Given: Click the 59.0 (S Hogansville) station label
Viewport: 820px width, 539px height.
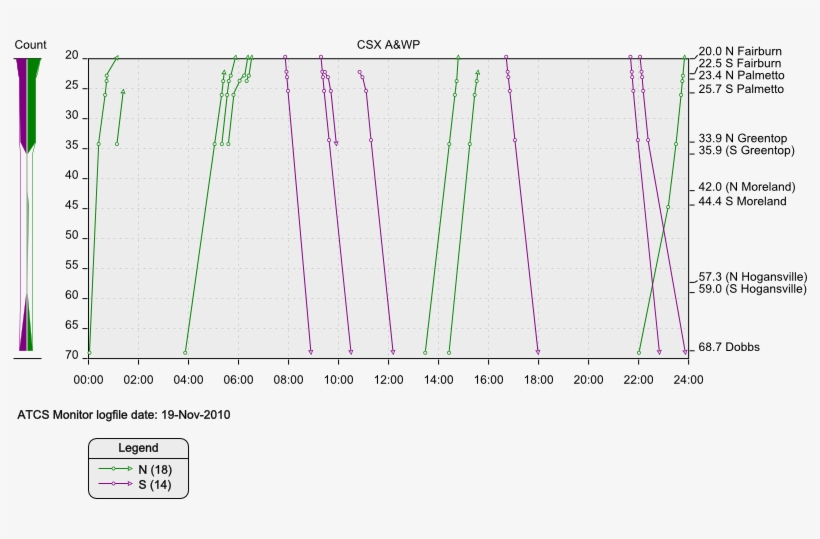Looking at the screenshot, I should pyautogui.click(x=753, y=289).
